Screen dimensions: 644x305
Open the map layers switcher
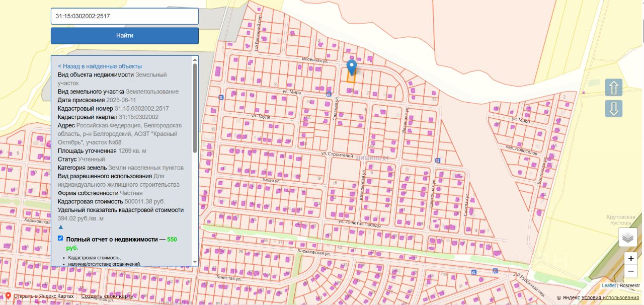coord(628,237)
